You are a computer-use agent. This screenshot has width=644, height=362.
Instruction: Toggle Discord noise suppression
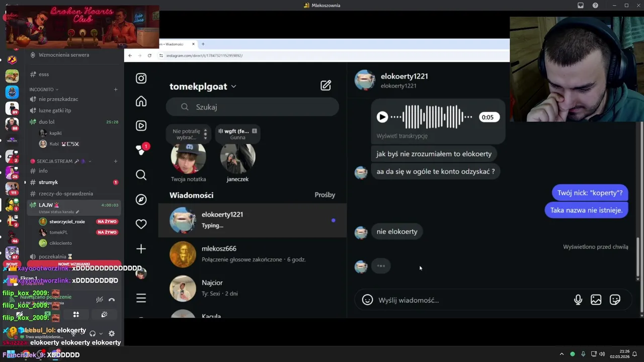tap(100, 300)
